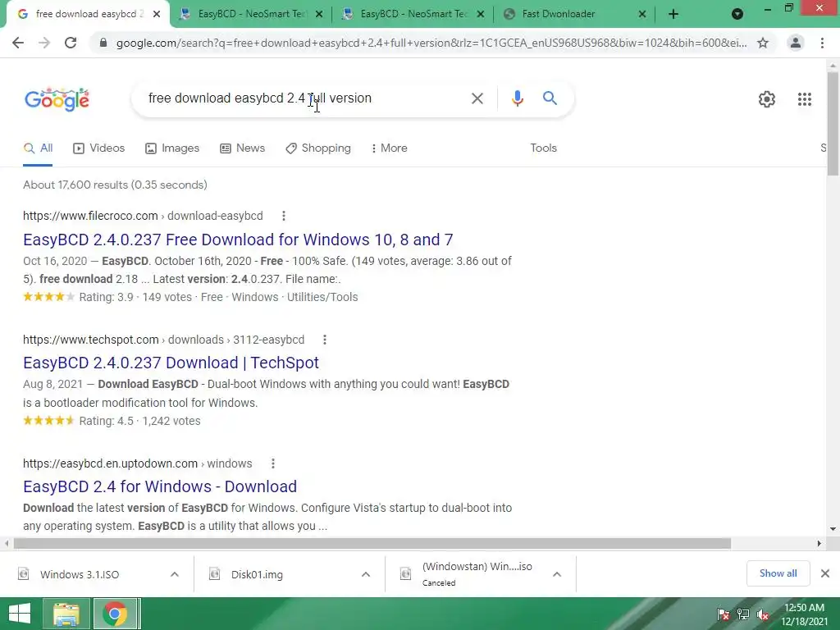Click the forward navigation arrow
The width and height of the screenshot is (840, 630).
(x=44, y=43)
